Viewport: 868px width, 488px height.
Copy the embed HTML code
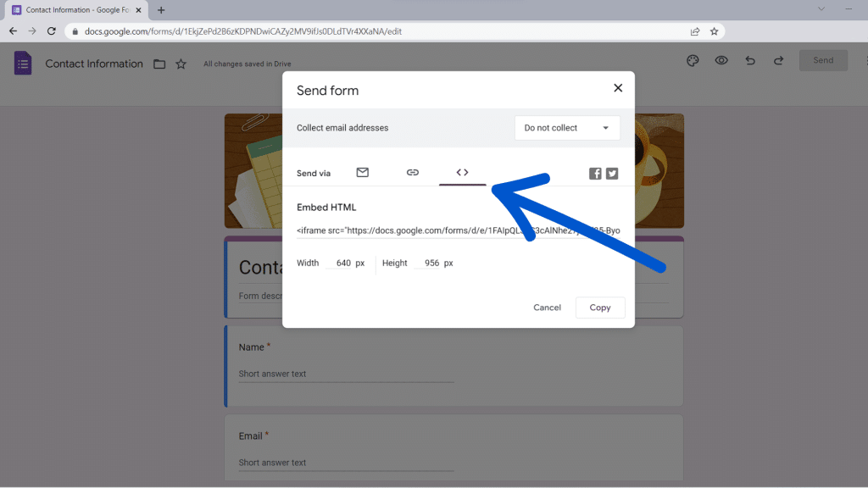tap(600, 307)
